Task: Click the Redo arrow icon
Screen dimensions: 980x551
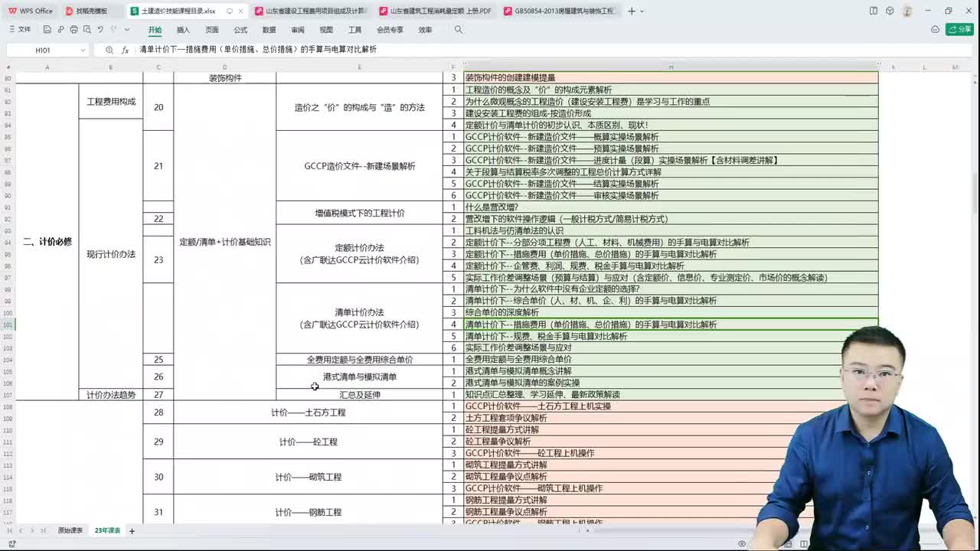Action: 114,29
